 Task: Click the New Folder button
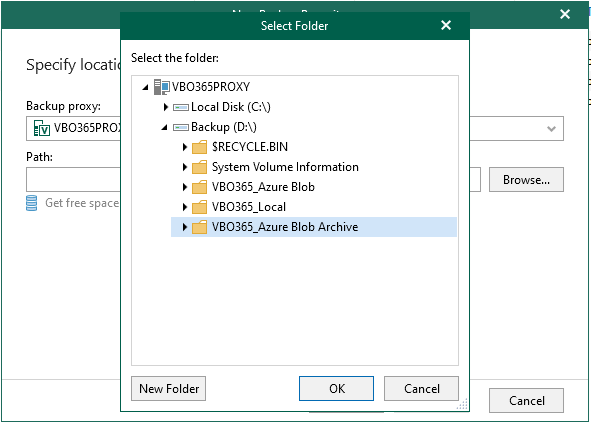tap(168, 389)
